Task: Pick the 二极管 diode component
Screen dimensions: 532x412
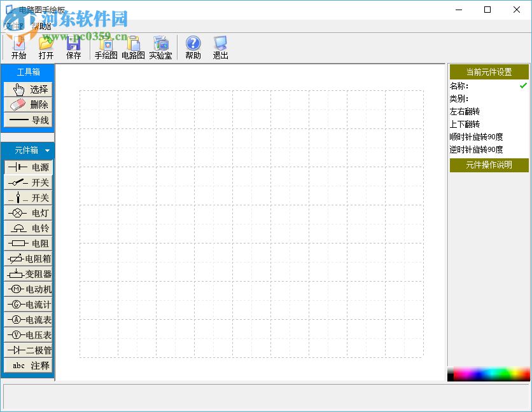Action: [28, 350]
